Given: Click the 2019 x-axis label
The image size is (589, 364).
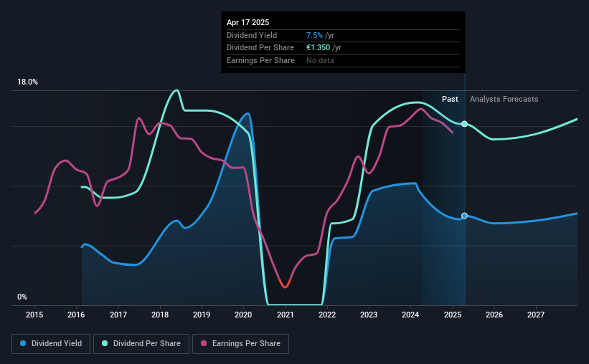Looking at the screenshot, I should (x=202, y=315).
